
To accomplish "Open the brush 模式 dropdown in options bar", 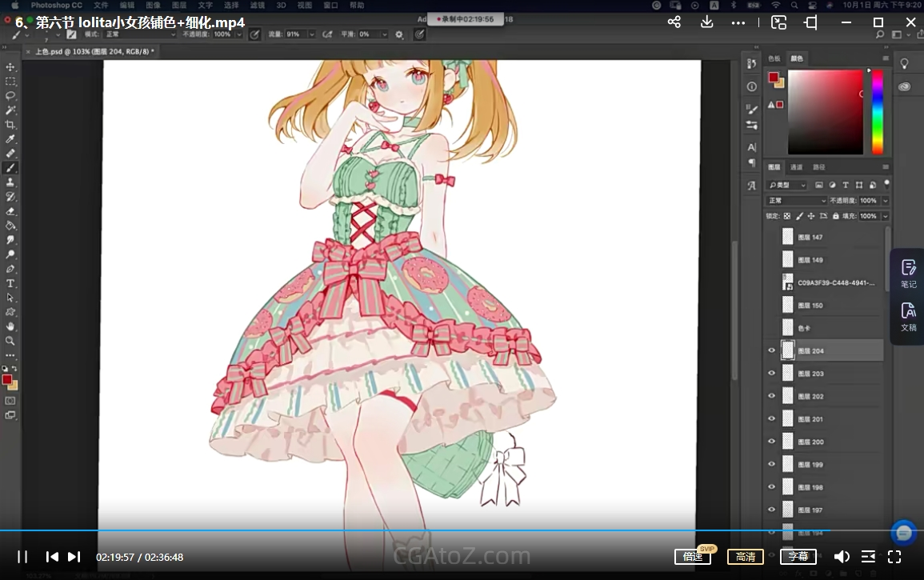I will click(x=139, y=34).
